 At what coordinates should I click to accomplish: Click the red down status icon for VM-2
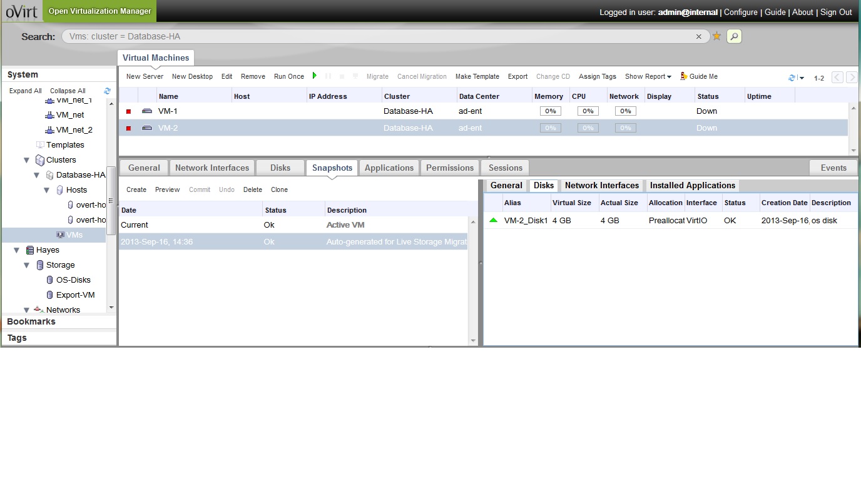[129, 128]
